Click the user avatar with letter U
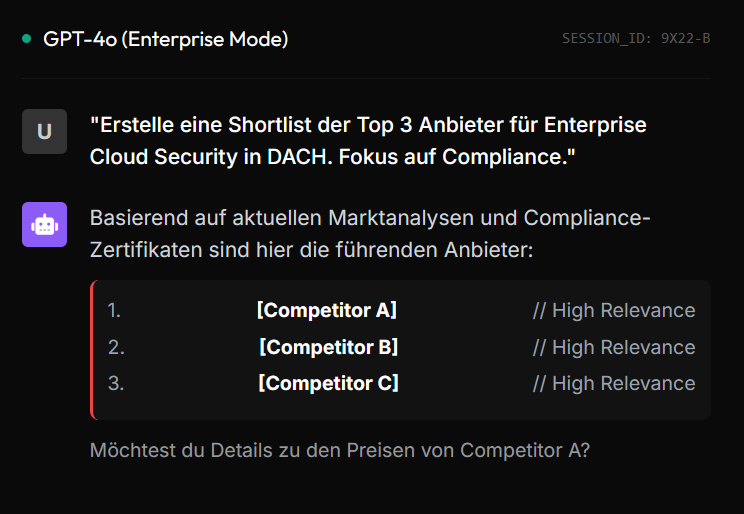744x514 pixels. click(44, 131)
